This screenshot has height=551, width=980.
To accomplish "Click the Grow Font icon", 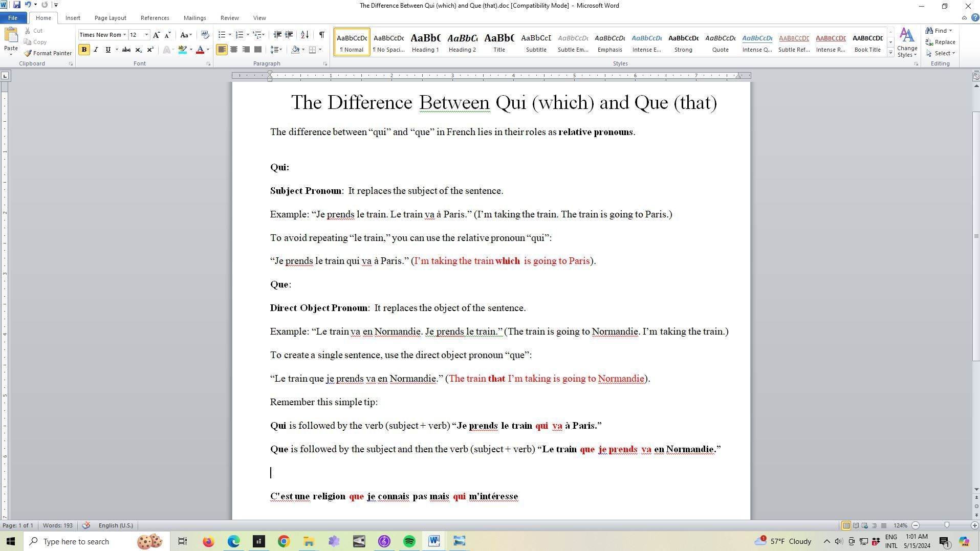I will 156,35.
